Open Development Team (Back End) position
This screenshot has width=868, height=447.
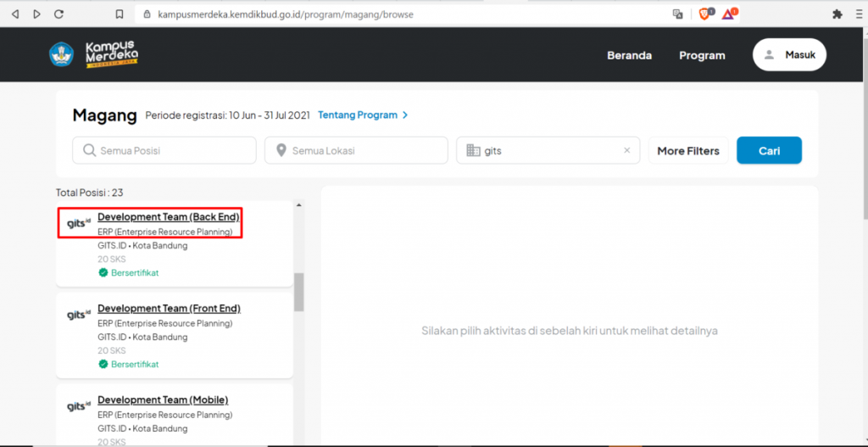(x=169, y=216)
